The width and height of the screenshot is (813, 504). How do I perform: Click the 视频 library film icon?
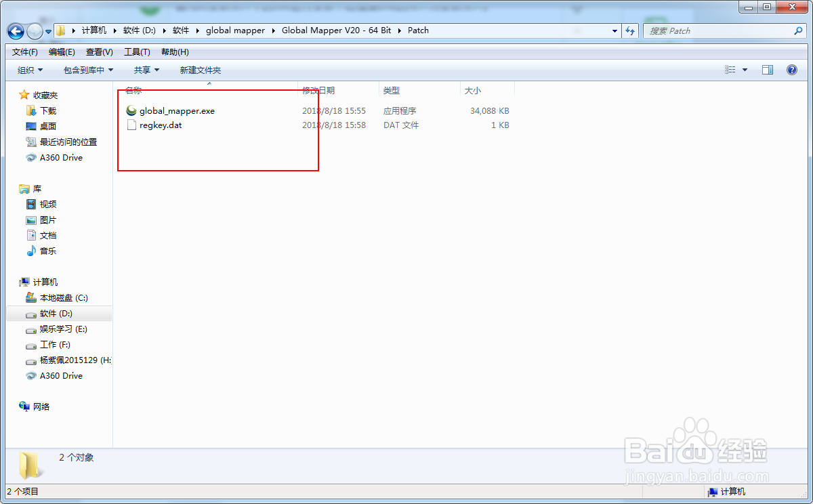click(x=31, y=204)
